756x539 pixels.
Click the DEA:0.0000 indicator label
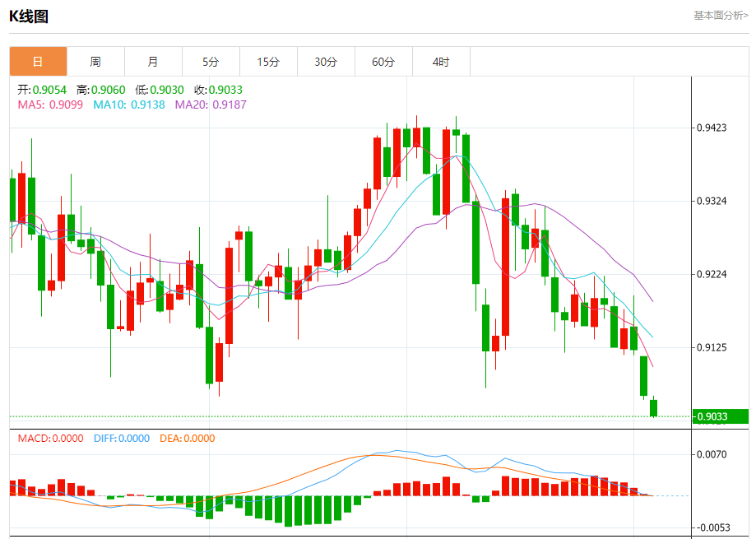pyautogui.click(x=187, y=439)
